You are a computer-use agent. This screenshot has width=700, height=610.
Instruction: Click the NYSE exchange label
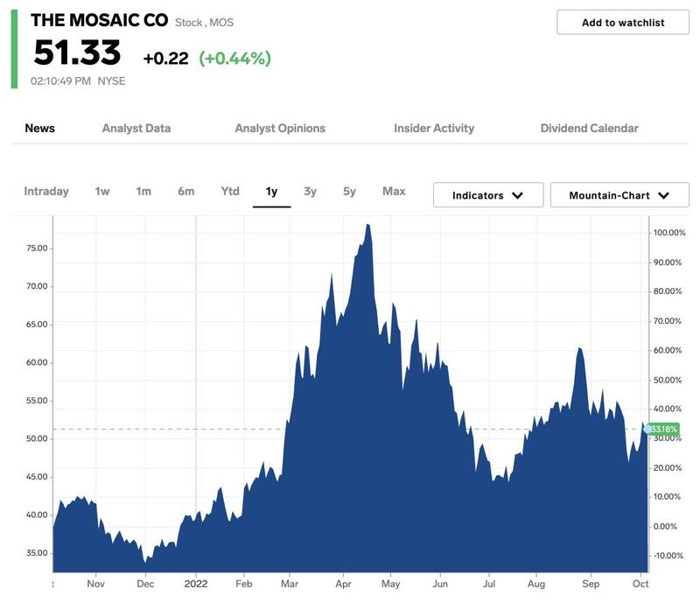click(x=111, y=81)
